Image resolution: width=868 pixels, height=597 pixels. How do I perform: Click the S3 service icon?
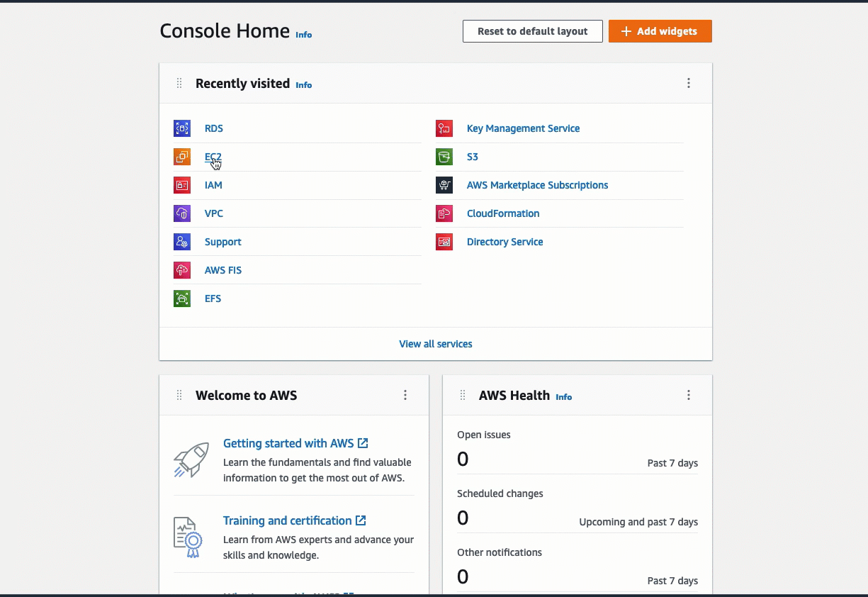pyautogui.click(x=444, y=157)
